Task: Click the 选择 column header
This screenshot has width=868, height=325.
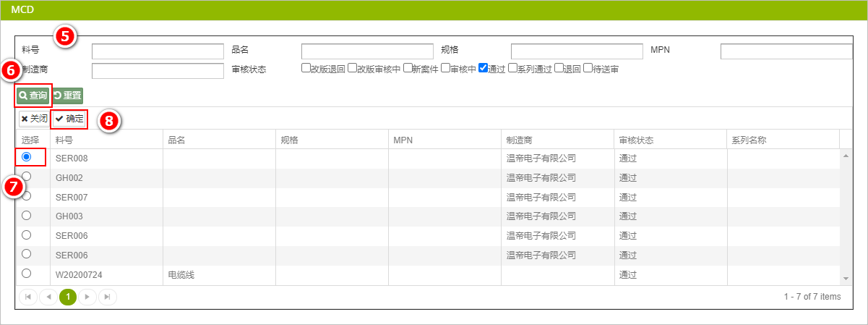Action: pyautogui.click(x=33, y=140)
